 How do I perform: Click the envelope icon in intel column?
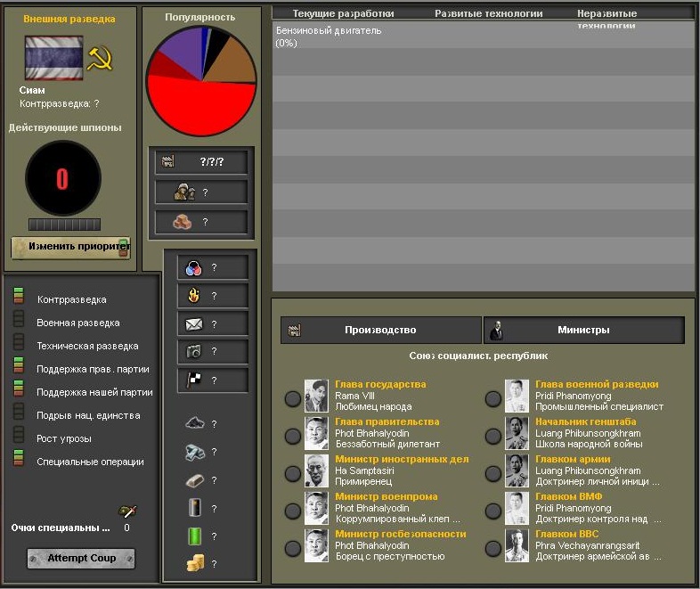point(194,324)
